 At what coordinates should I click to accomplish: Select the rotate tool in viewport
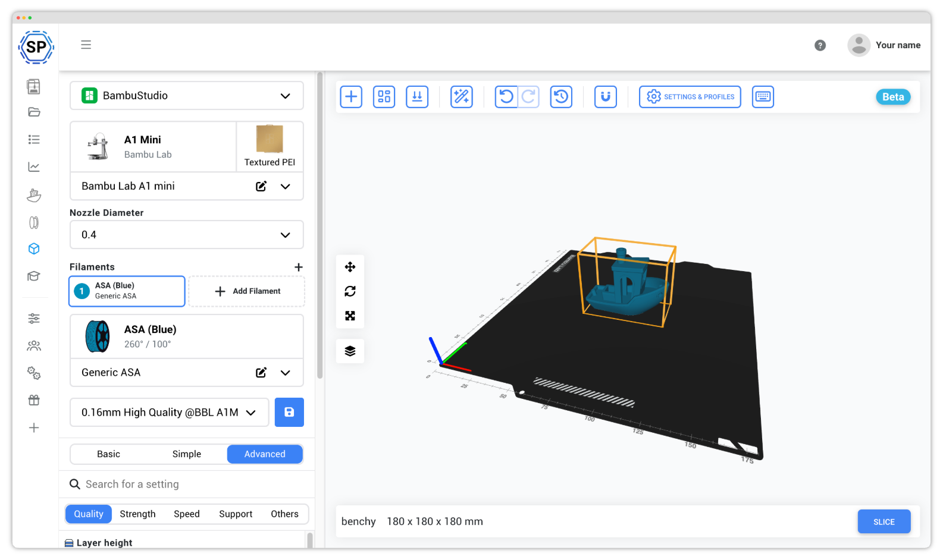350,291
